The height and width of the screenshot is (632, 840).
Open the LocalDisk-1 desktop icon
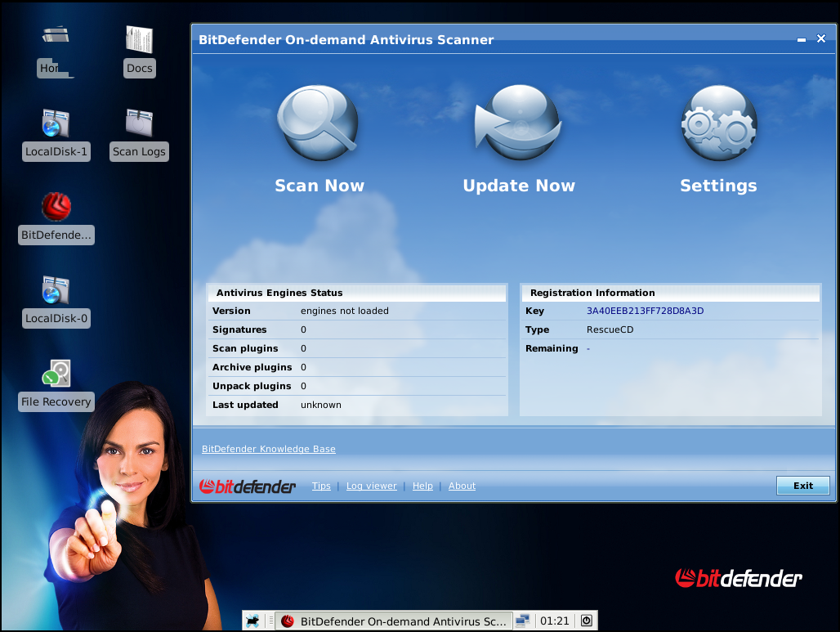pos(56,123)
